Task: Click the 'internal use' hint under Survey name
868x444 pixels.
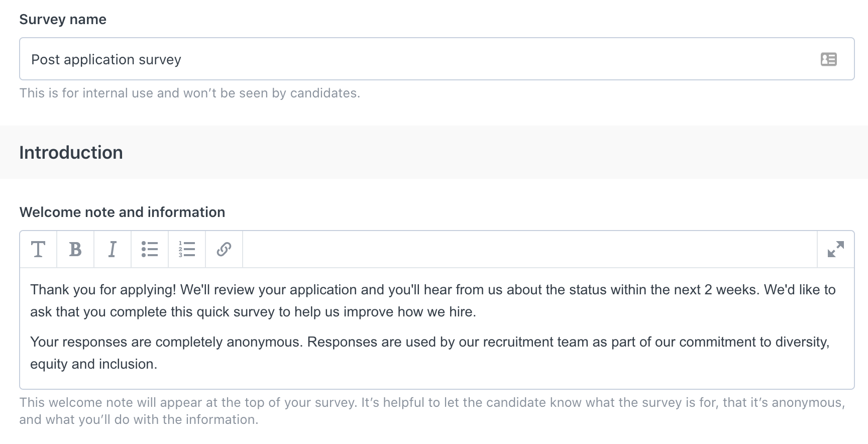Action: pyautogui.click(x=190, y=93)
